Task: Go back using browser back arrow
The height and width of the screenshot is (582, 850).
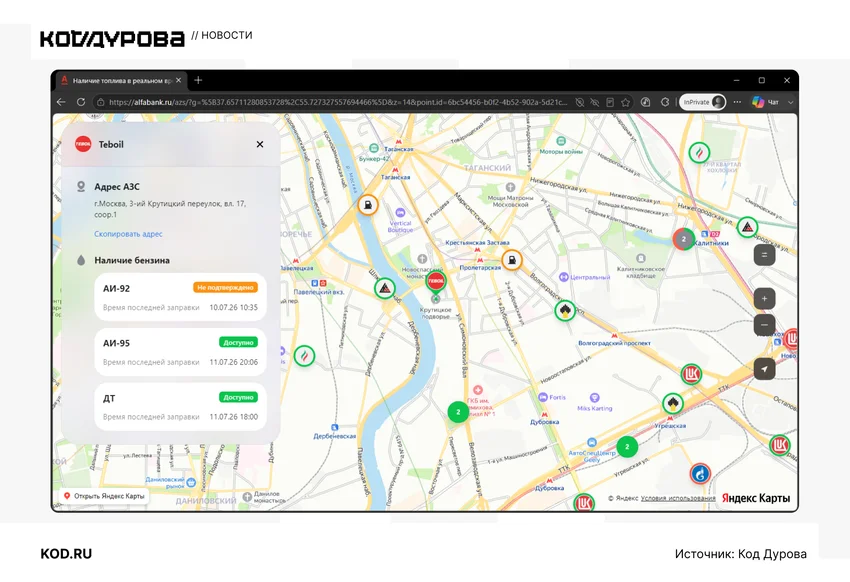Action: coord(61,102)
